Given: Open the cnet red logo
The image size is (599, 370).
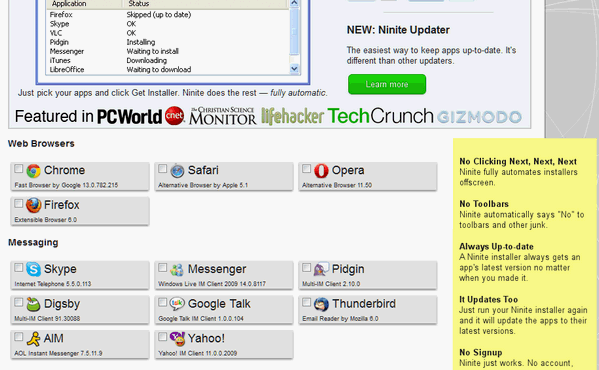Looking at the screenshot, I should click(x=174, y=116).
